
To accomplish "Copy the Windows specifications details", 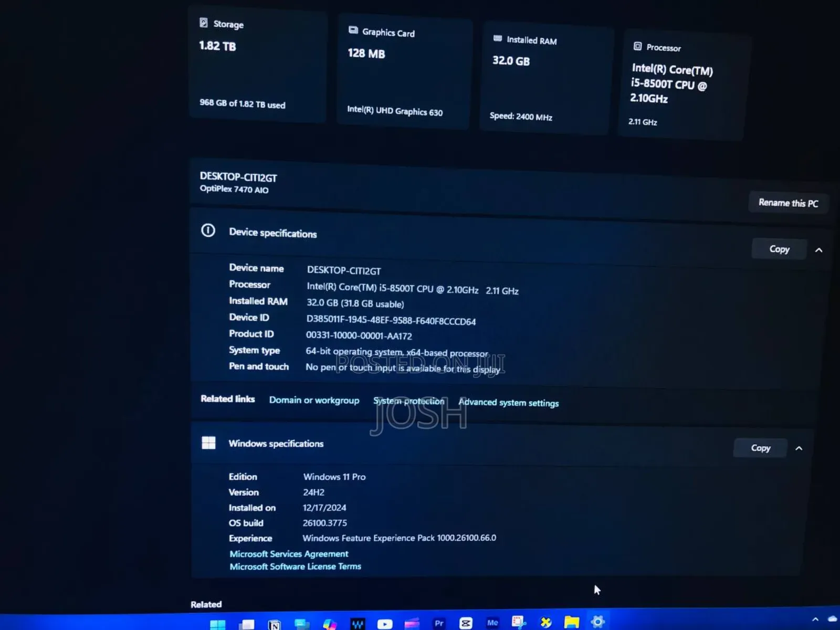I will tap(760, 448).
